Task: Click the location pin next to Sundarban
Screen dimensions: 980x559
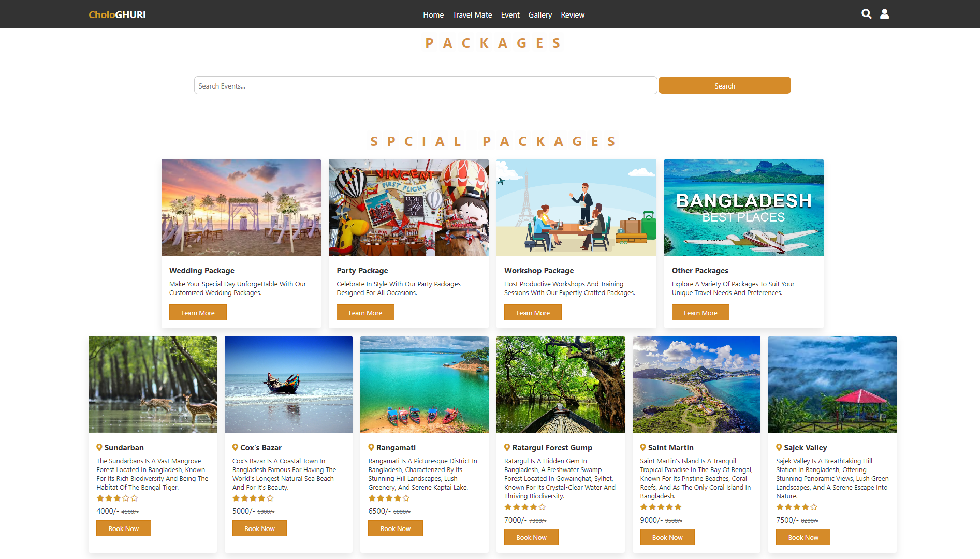Action: 99,447
